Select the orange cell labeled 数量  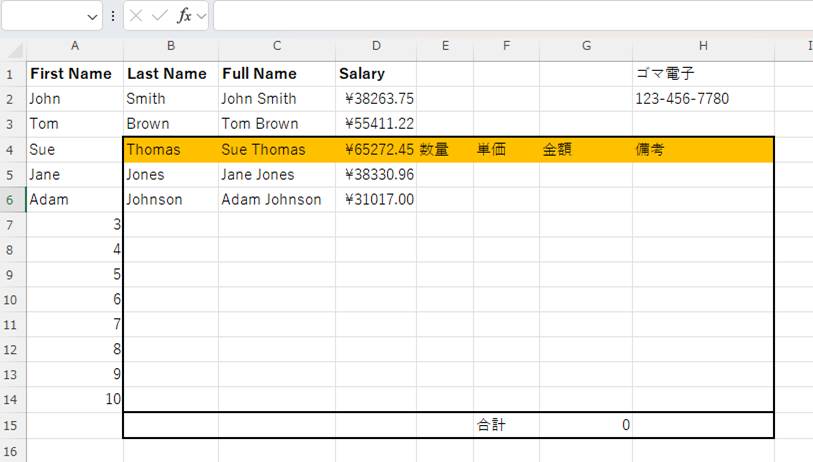445,150
